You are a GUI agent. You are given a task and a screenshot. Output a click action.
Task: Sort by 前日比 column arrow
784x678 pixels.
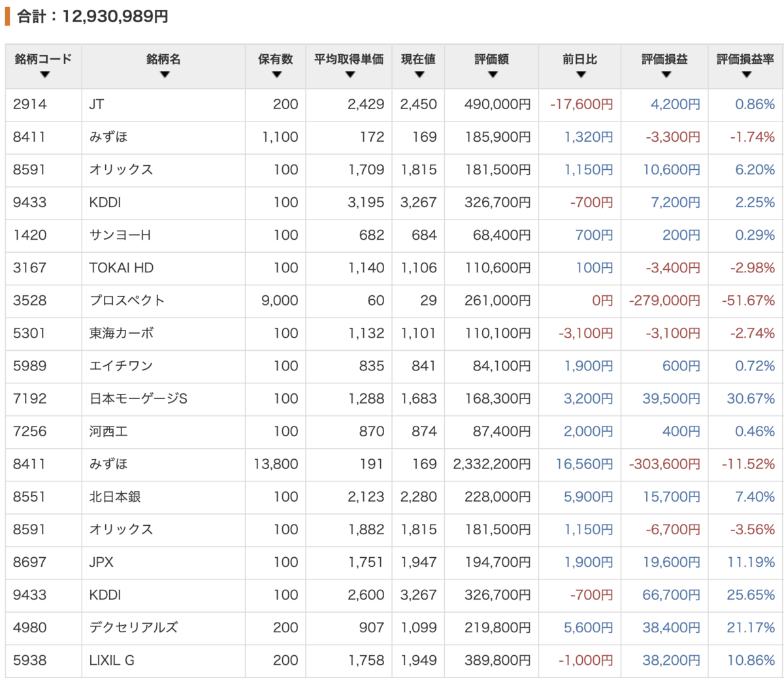click(581, 74)
